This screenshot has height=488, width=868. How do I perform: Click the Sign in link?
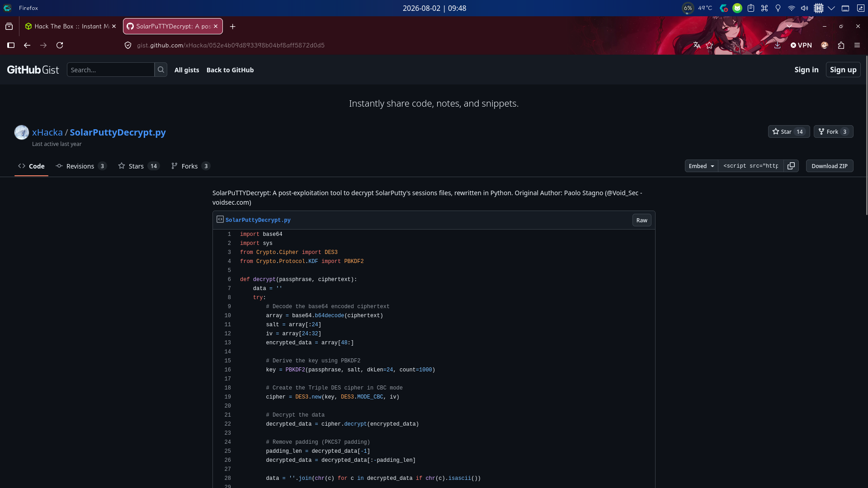[807, 70]
